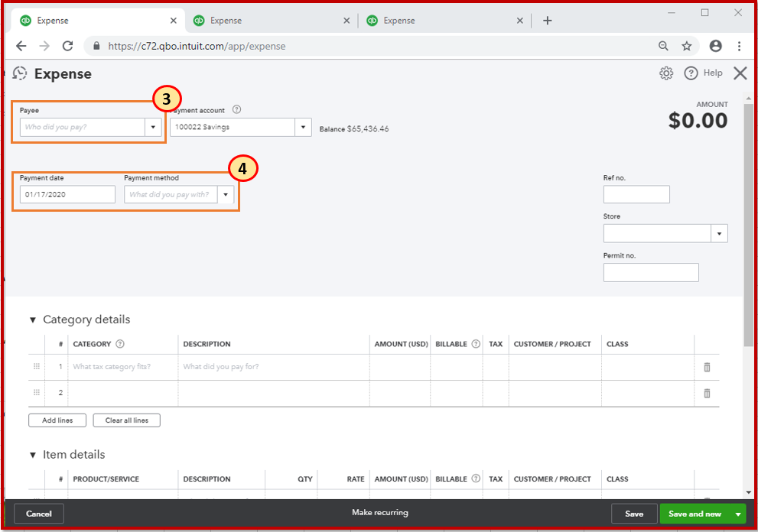
Task: Click the Clear all lines button
Action: 127,420
